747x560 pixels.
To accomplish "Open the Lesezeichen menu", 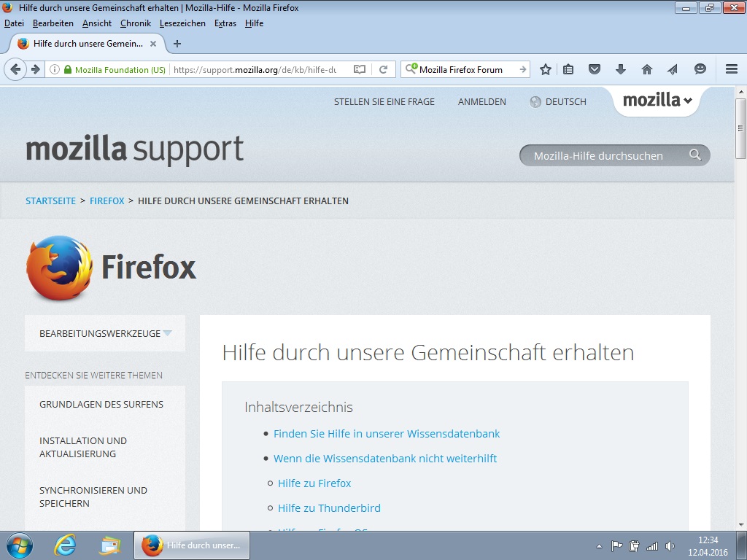I will pos(182,23).
